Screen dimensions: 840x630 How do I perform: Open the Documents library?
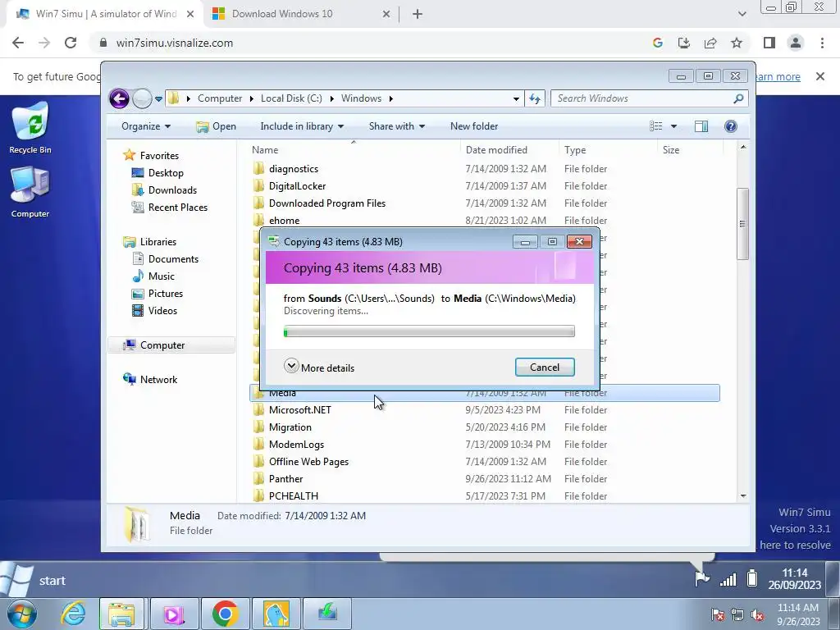coord(173,259)
